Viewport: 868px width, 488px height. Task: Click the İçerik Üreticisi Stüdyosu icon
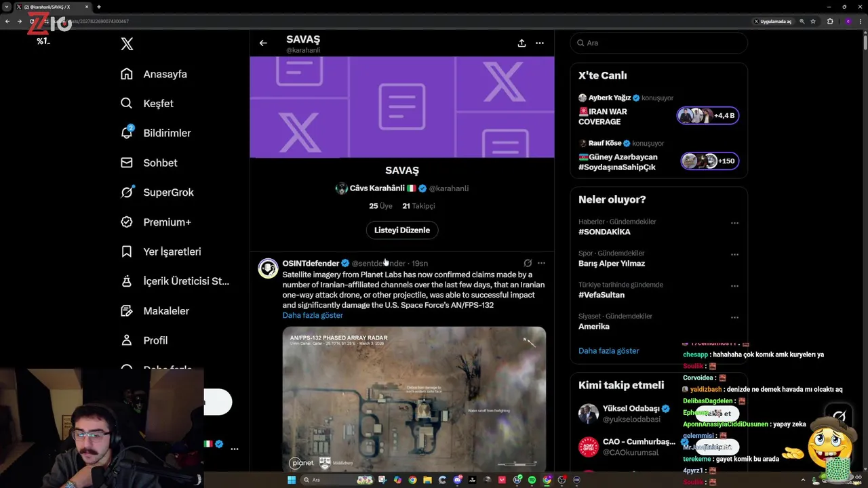pos(127,281)
